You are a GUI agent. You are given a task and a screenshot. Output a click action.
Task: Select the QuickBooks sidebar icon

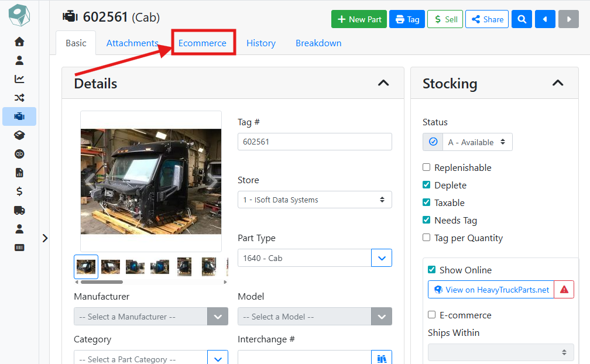[19, 154]
